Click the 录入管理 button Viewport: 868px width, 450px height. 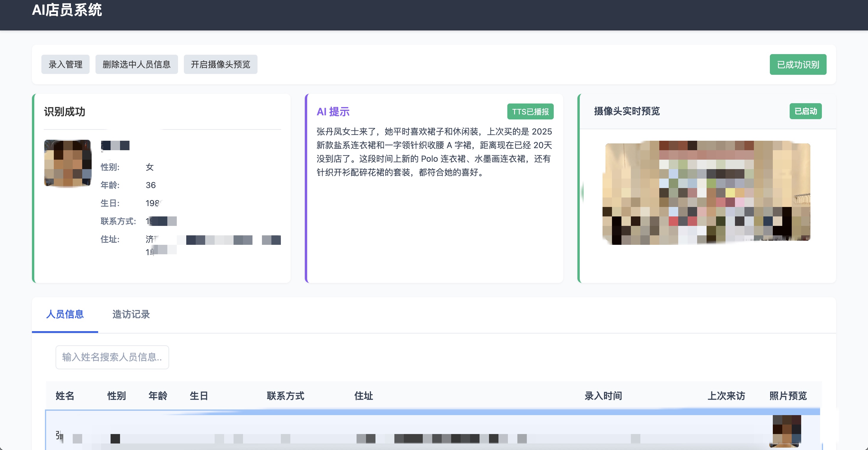point(65,64)
